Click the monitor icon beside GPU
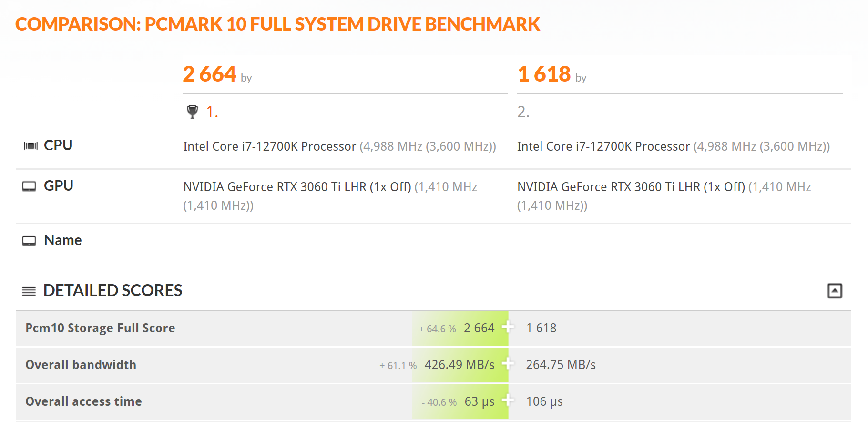868x422 pixels. tap(29, 186)
